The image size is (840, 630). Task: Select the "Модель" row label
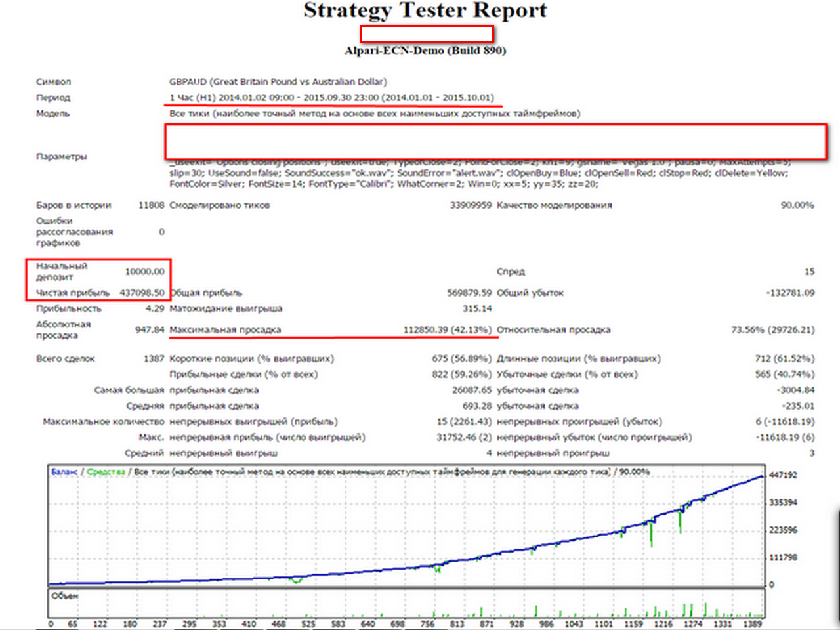tap(52, 114)
